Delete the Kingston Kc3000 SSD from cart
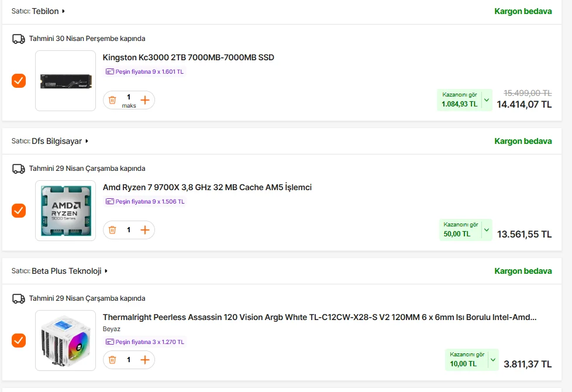The height and width of the screenshot is (392, 572). (112, 100)
